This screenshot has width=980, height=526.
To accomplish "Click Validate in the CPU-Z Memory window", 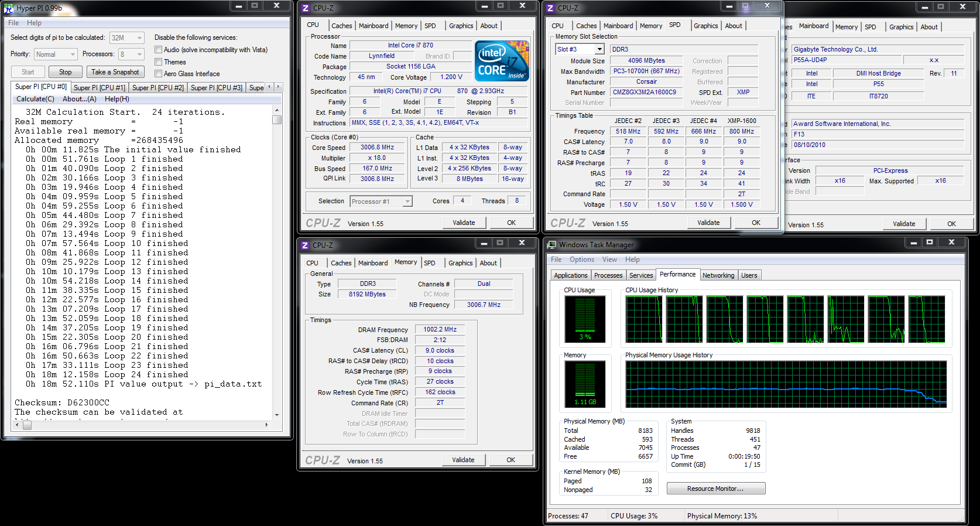I will pos(463,460).
